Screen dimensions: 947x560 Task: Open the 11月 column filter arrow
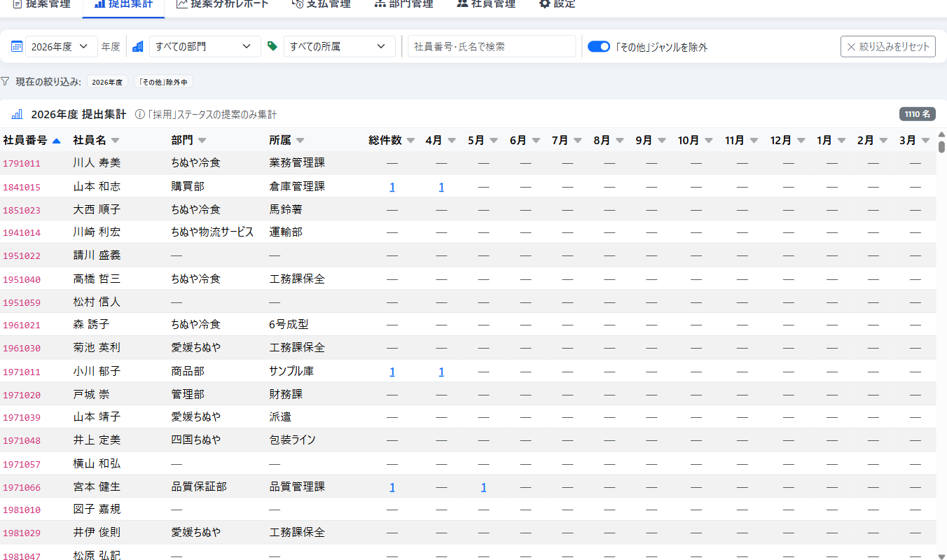pos(754,141)
